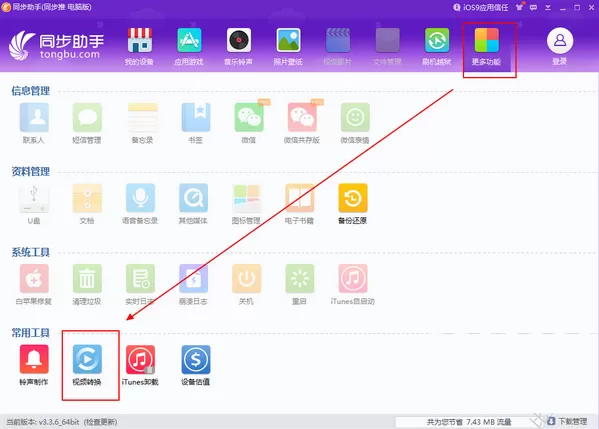Open 微信表情 WeChat emoticons

click(355, 123)
